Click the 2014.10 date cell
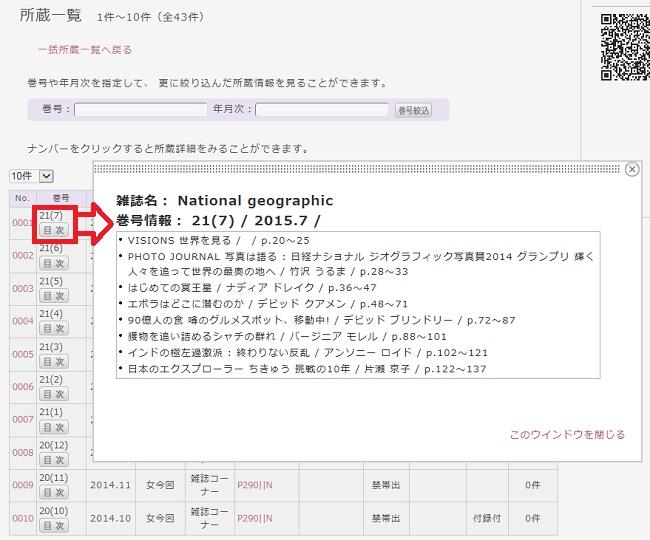Screen dimensions: 650x540 pyautogui.click(x=110, y=518)
